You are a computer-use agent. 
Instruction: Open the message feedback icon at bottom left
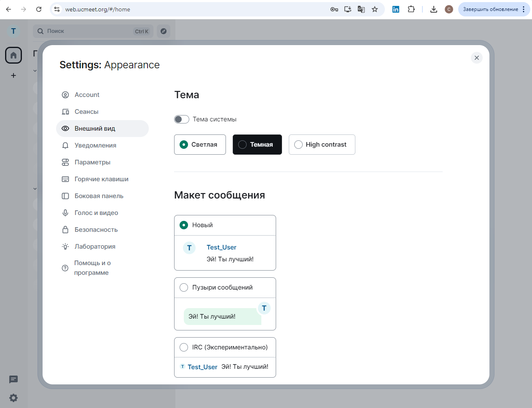tap(13, 379)
